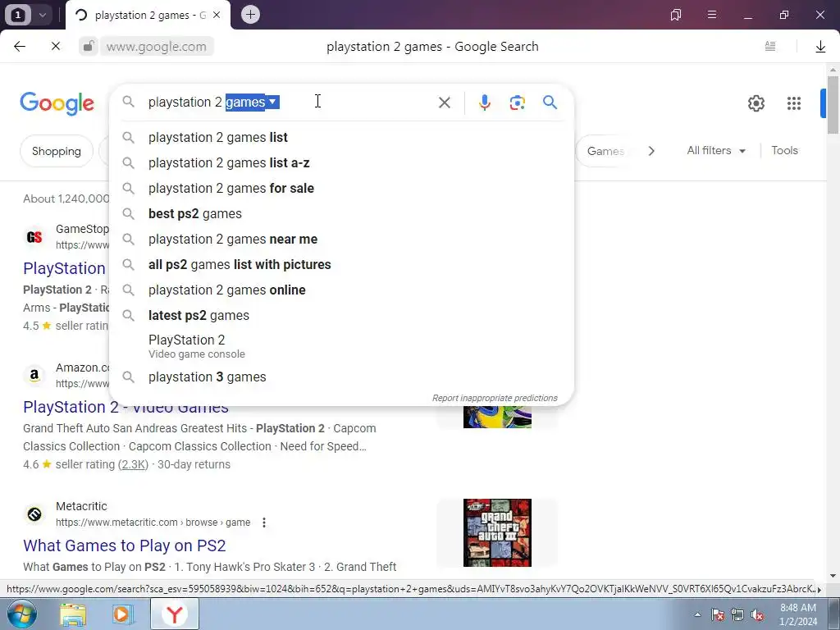This screenshot has height=630, width=840.
Task: Click the blue search magnifier button
Action: coord(550,102)
